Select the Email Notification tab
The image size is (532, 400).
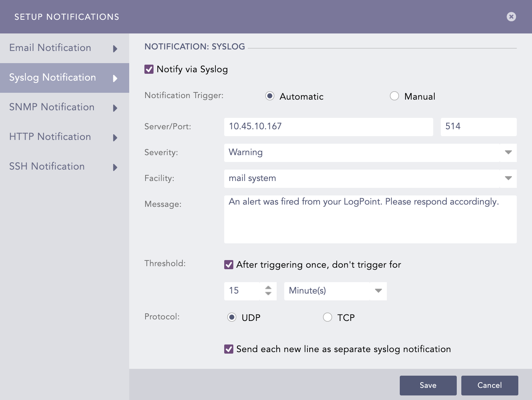(x=50, y=48)
